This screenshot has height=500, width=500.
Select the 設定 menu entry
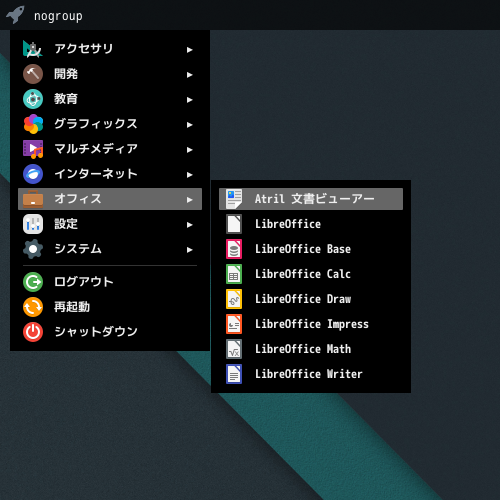[x=110, y=224]
